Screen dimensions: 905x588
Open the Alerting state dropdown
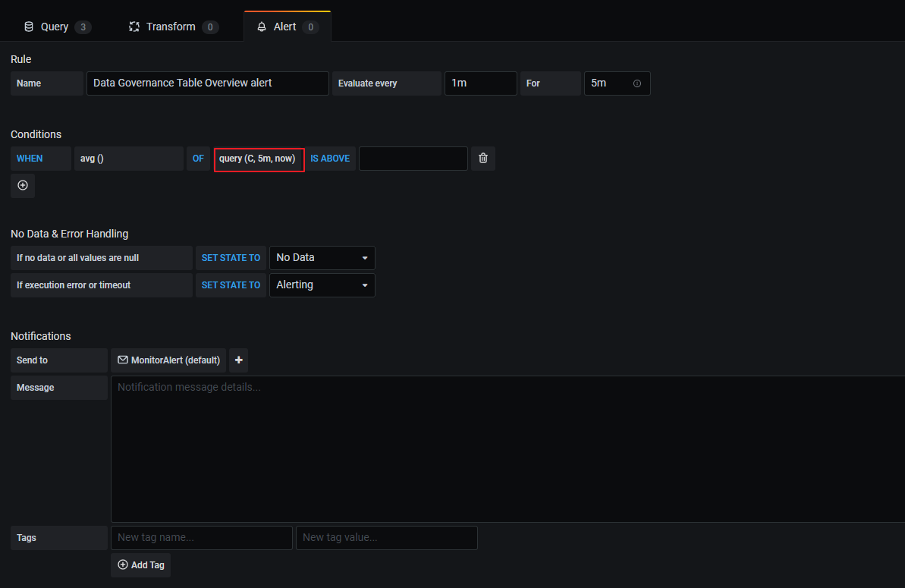[x=322, y=285]
